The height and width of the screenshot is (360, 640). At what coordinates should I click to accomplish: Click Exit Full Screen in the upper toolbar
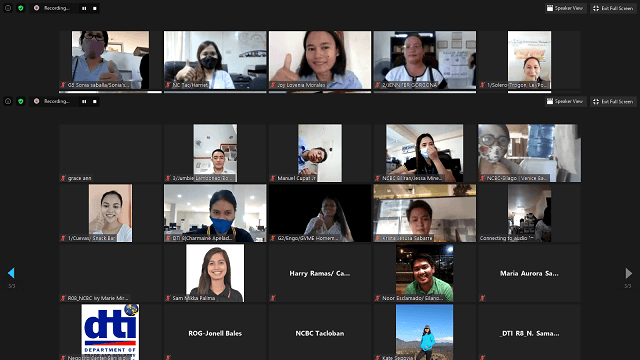(x=613, y=8)
